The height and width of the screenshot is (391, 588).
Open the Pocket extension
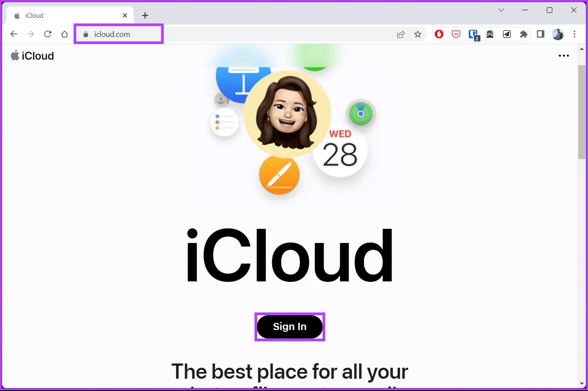point(456,34)
